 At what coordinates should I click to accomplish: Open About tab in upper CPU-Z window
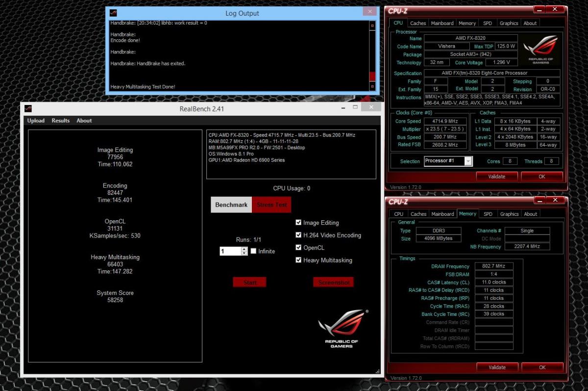pyautogui.click(x=530, y=23)
